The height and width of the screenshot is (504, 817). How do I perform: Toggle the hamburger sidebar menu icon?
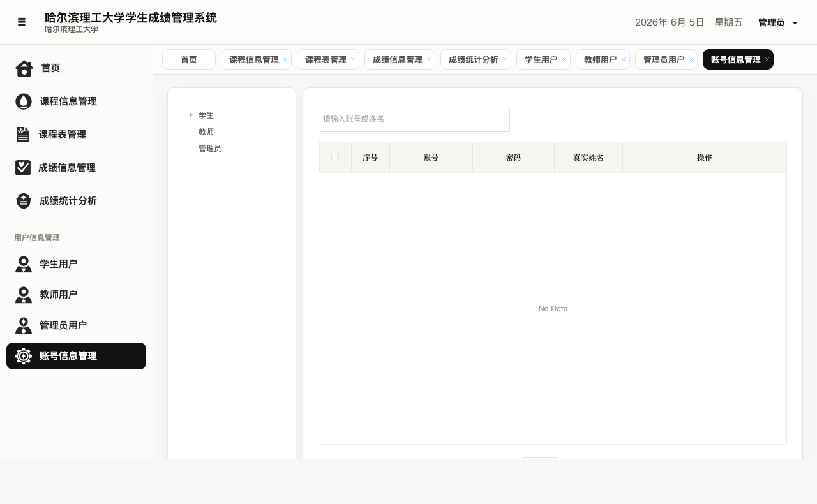[x=22, y=22]
